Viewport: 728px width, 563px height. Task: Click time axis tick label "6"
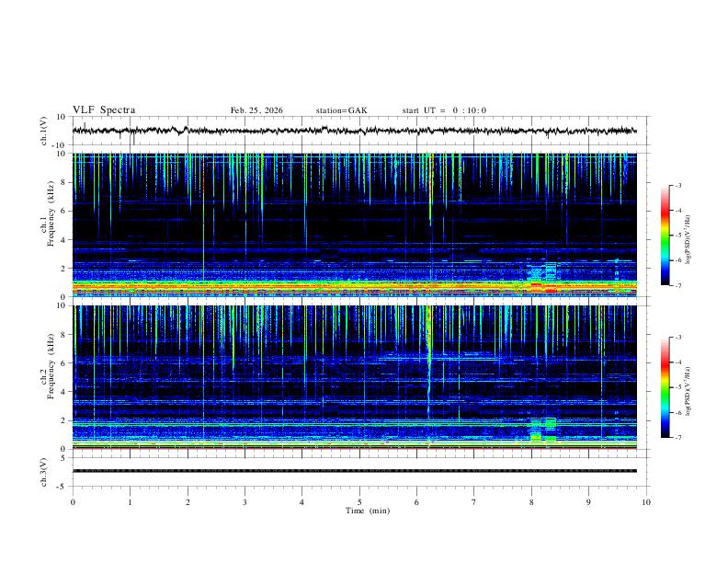[416, 502]
